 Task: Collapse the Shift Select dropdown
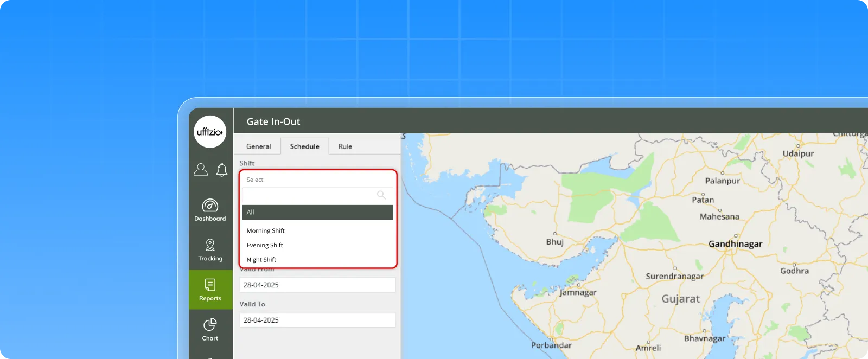click(x=317, y=179)
